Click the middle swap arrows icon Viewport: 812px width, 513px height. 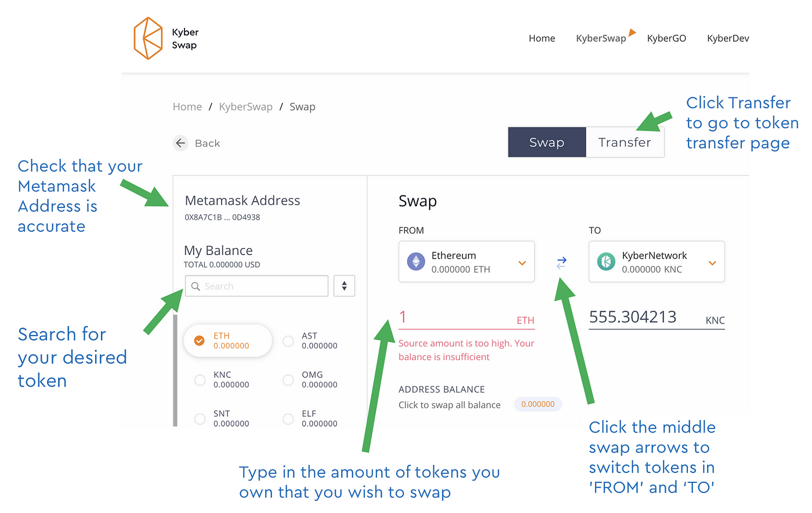(x=561, y=263)
